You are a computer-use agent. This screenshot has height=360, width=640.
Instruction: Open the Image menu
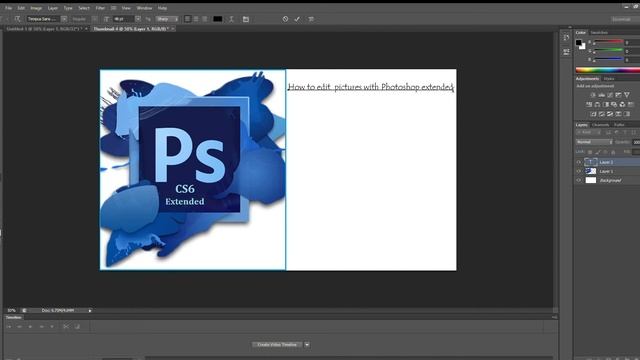click(x=36, y=8)
